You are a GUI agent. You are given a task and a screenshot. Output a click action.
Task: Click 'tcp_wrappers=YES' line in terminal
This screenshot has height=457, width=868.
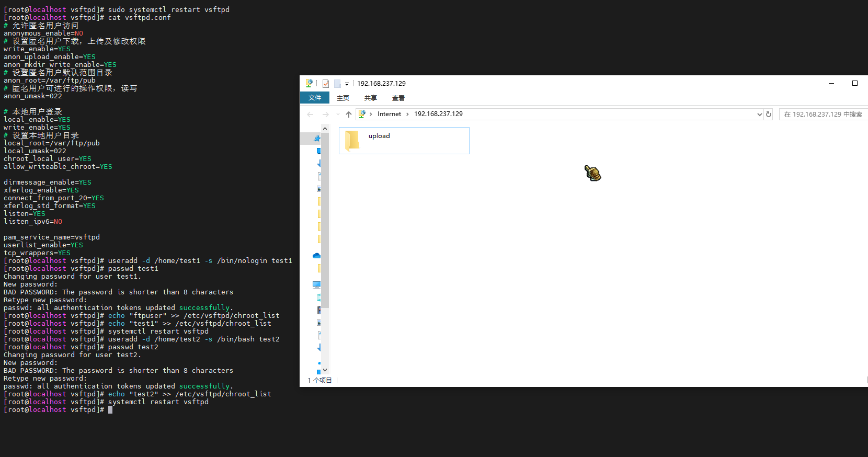[37, 253]
